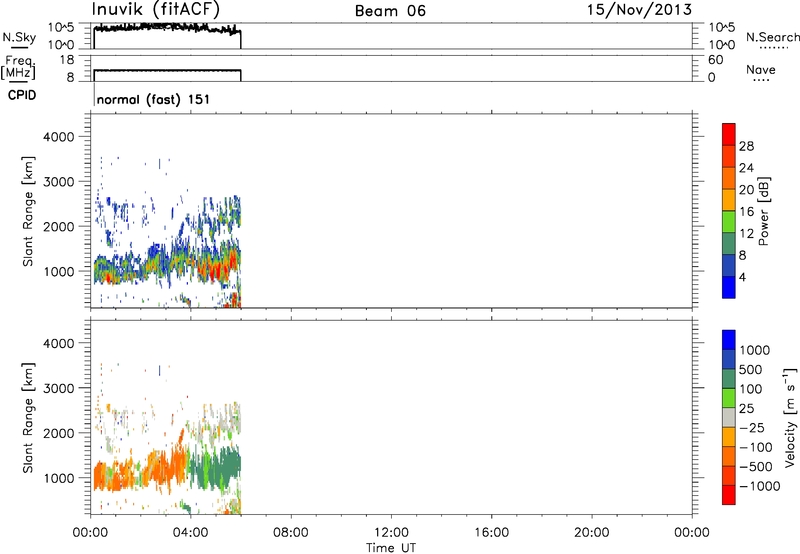
Task: Click the 'N.Sky' label
Action: [19, 37]
